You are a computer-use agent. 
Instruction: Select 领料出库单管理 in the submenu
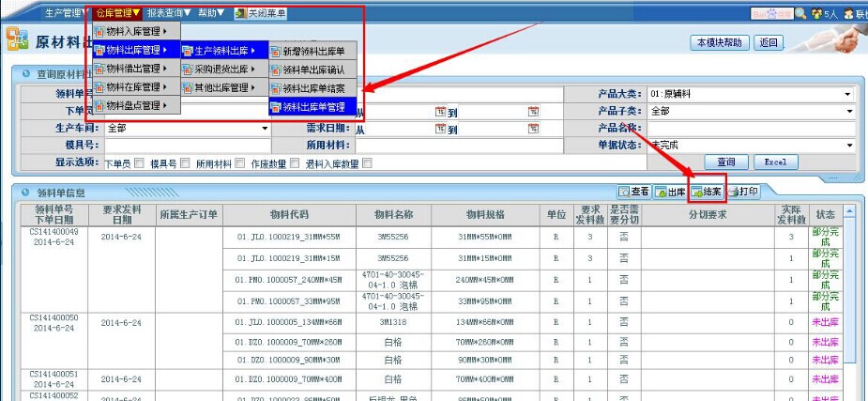coord(313,107)
